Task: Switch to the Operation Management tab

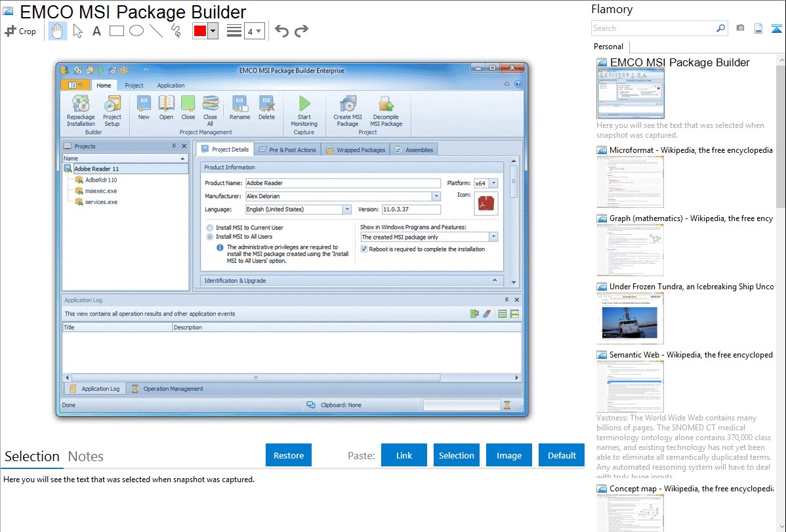Action: click(x=167, y=388)
